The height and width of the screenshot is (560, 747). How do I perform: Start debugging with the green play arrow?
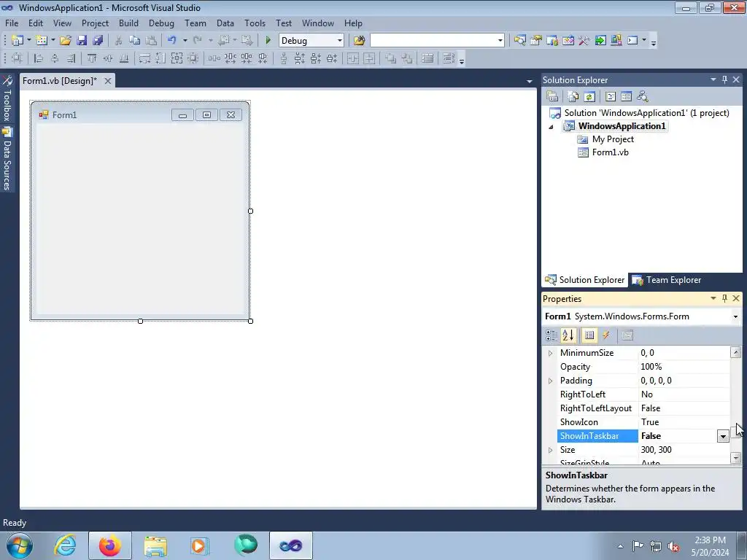(268, 41)
